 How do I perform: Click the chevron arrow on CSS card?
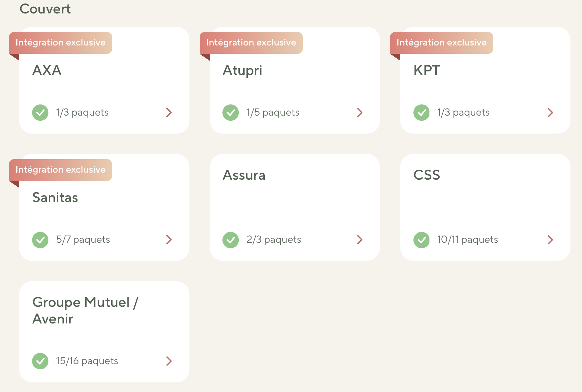pyautogui.click(x=550, y=240)
